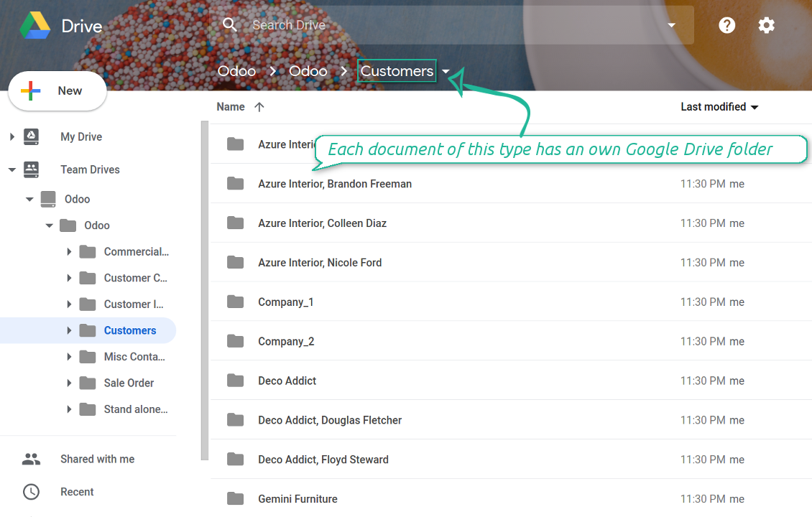The image size is (812, 517).
Task: Click the Google Drive logo
Action: pos(34,25)
